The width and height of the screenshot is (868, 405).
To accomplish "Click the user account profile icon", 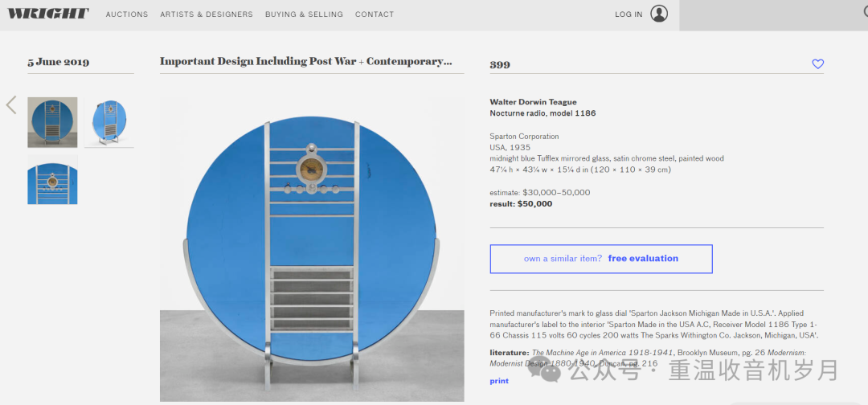I will 659,14.
